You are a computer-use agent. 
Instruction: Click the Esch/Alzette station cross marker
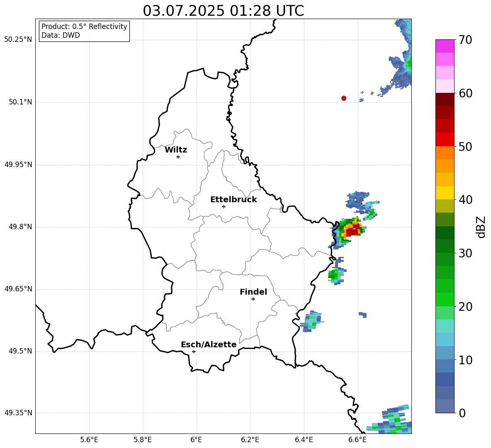point(194,351)
